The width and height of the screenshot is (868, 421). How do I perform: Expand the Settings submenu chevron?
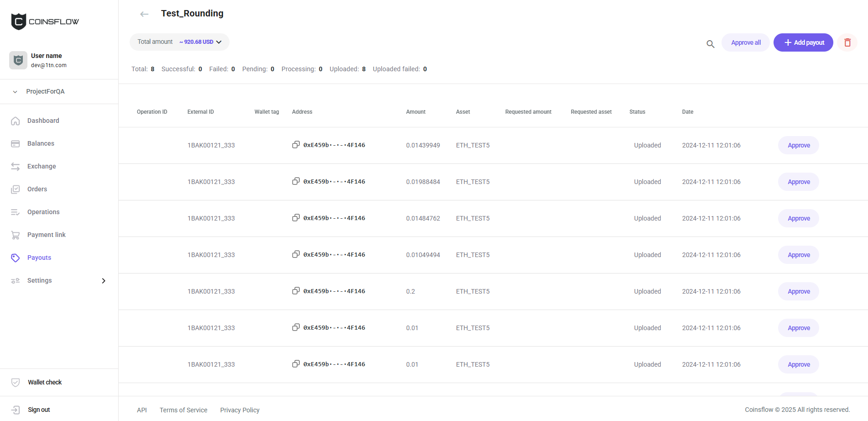point(104,281)
